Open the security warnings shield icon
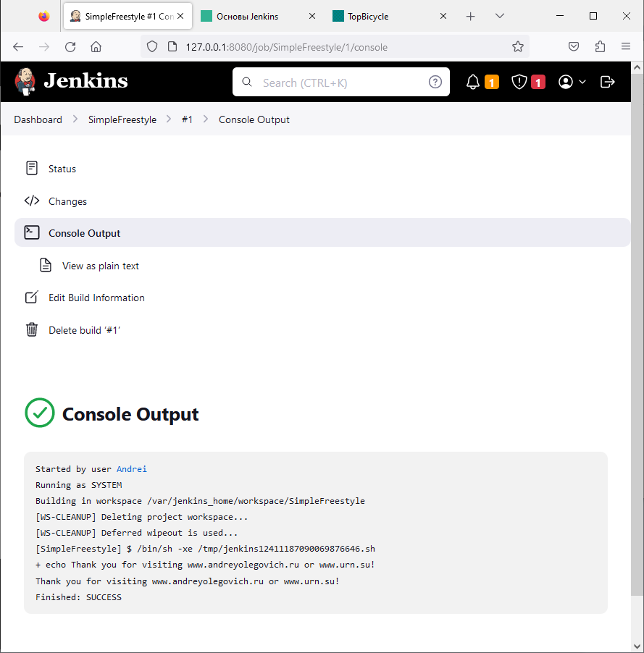This screenshot has height=653, width=644. [x=519, y=82]
